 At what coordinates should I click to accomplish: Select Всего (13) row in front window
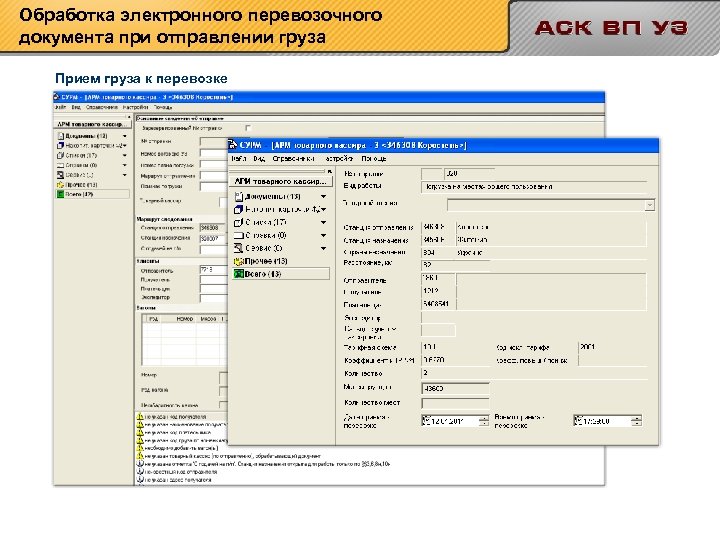coord(281,274)
